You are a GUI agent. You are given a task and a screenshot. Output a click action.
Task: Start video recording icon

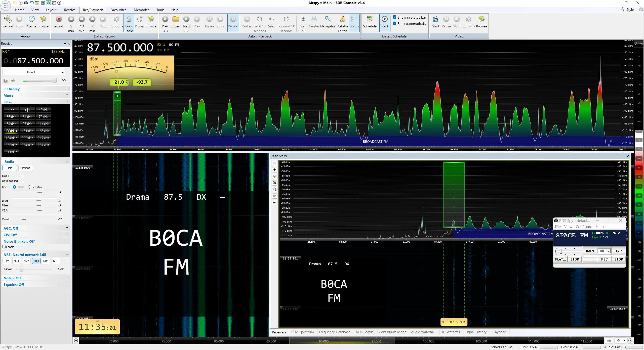435,19
